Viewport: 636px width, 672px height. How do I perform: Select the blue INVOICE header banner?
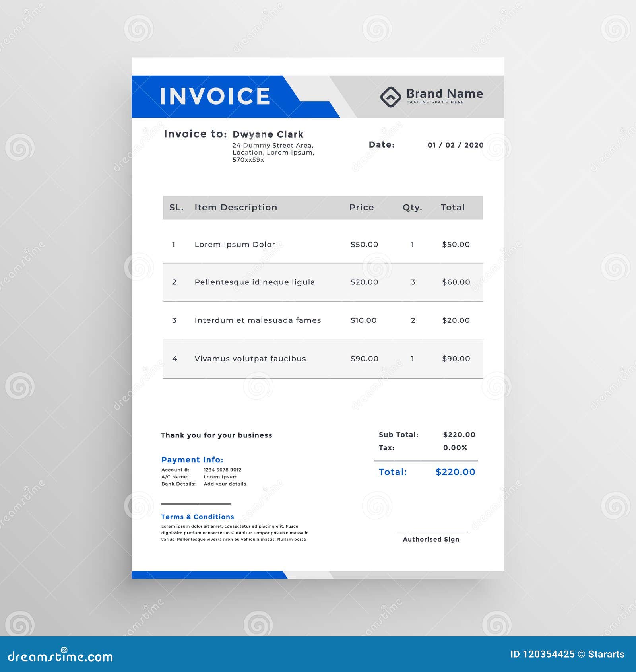point(215,95)
